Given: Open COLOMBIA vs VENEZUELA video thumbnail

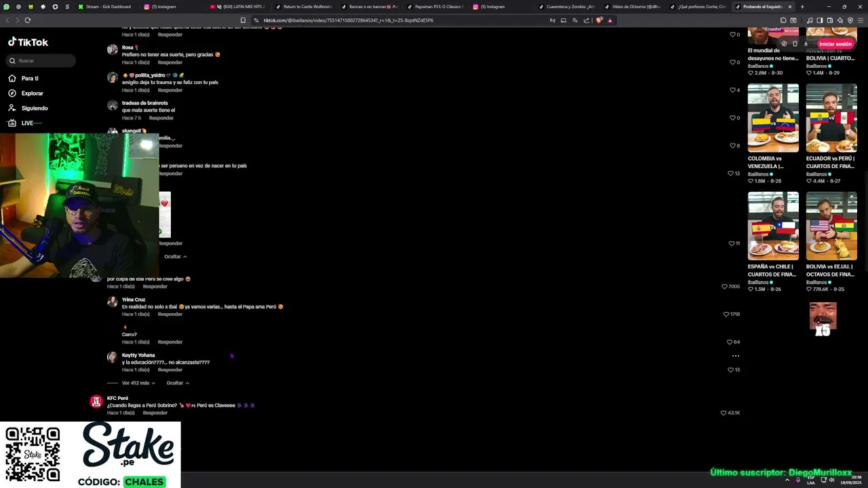Looking at the screenshot, I should pyautogui.click(x=773, y=118).
